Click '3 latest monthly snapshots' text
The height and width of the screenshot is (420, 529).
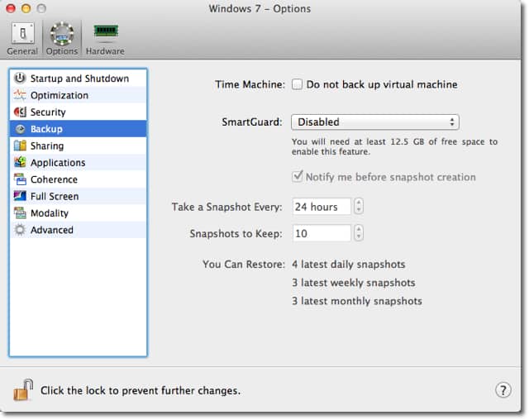click(357, 301)
